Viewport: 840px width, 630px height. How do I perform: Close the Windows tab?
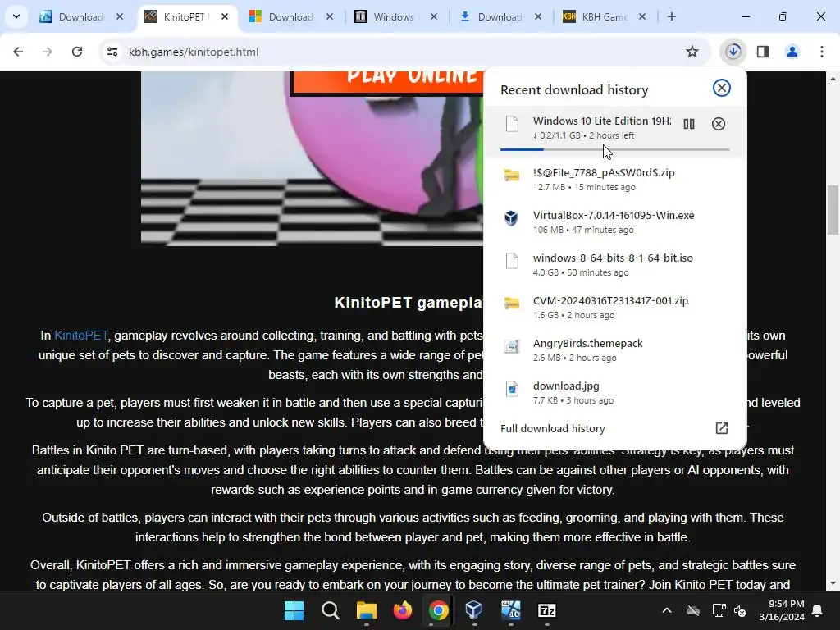pyautogui.click(x=434, y=16)
